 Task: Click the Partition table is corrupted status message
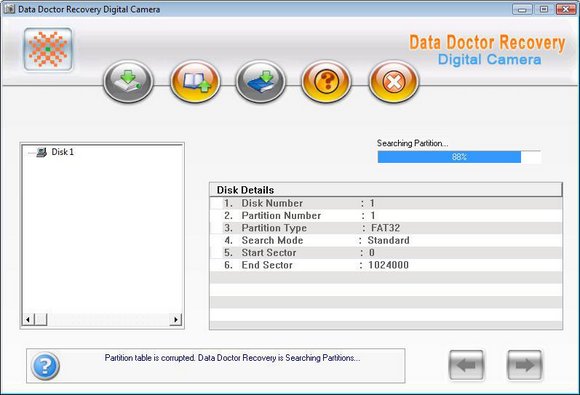click(x=232, y=358)
